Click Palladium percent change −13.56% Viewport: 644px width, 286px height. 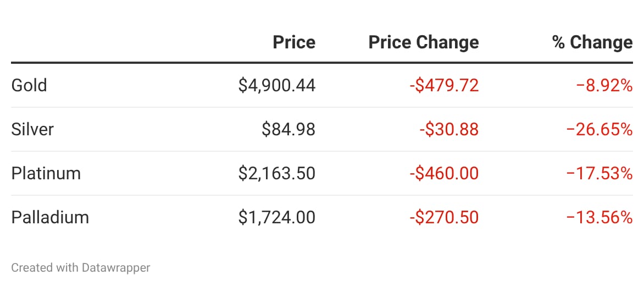(599, 217)
